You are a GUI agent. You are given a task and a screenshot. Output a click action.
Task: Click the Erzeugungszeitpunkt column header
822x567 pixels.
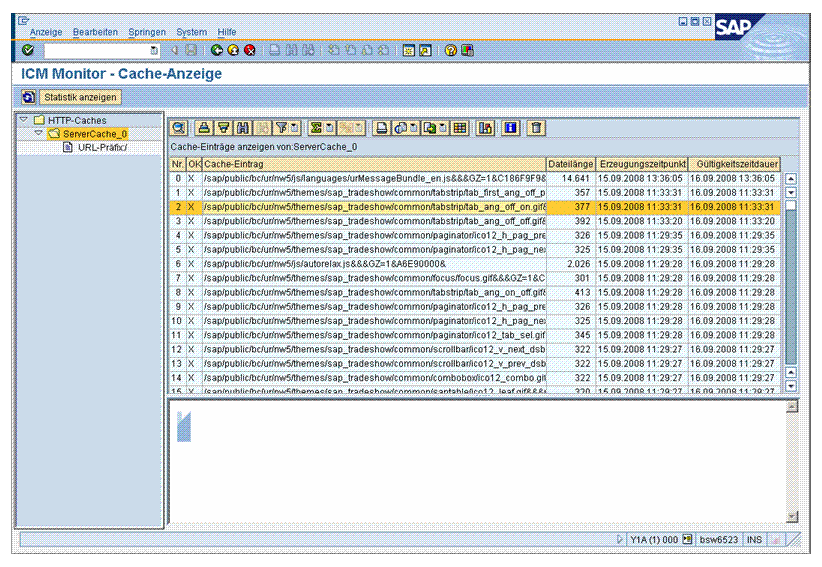point(642,164)
